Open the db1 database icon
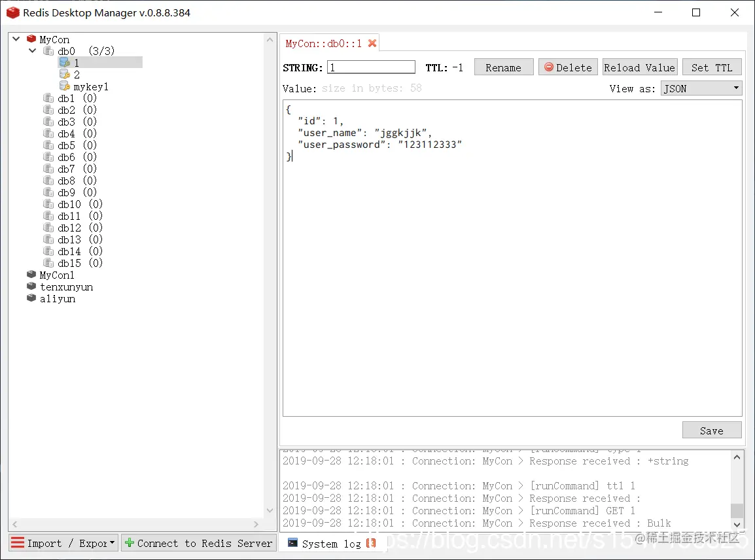Image resolution: width=755 pixels, height=560 pixels. pos(48,97)
